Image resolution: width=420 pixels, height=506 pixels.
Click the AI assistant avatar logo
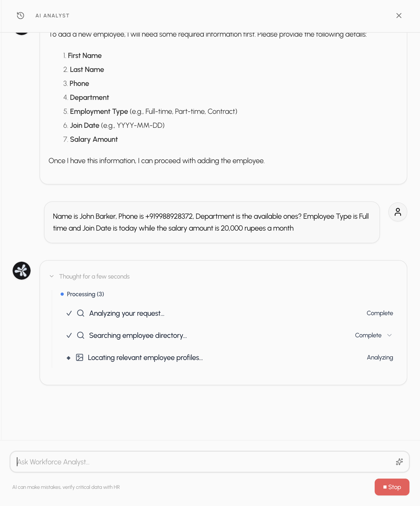[22, 270]
